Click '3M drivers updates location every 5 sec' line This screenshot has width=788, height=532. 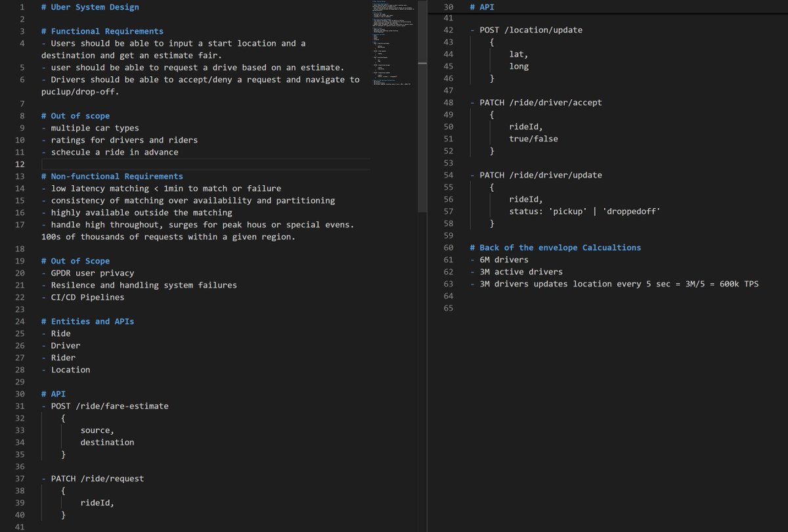coord(614,284)
